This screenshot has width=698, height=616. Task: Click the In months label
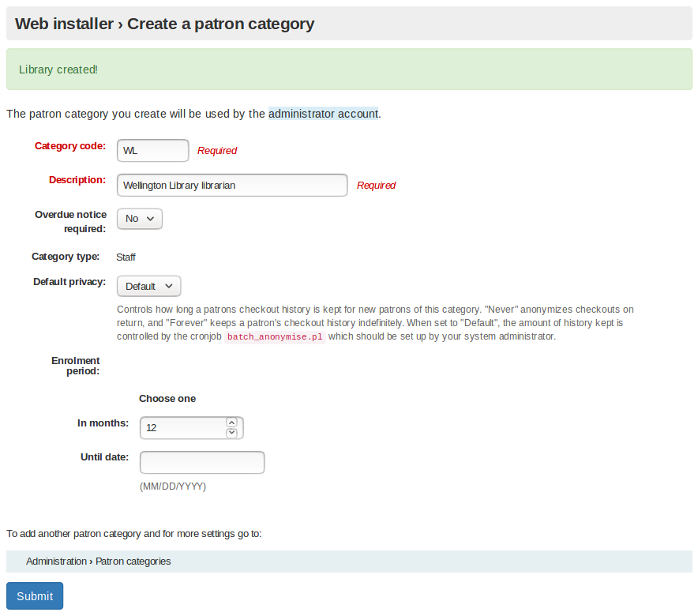[103, 423]
